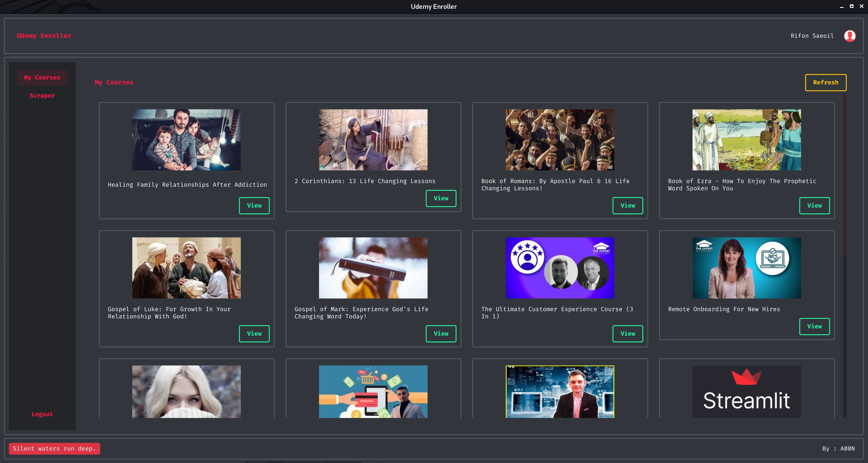View the 2 Corinthians course

(441, 198)
